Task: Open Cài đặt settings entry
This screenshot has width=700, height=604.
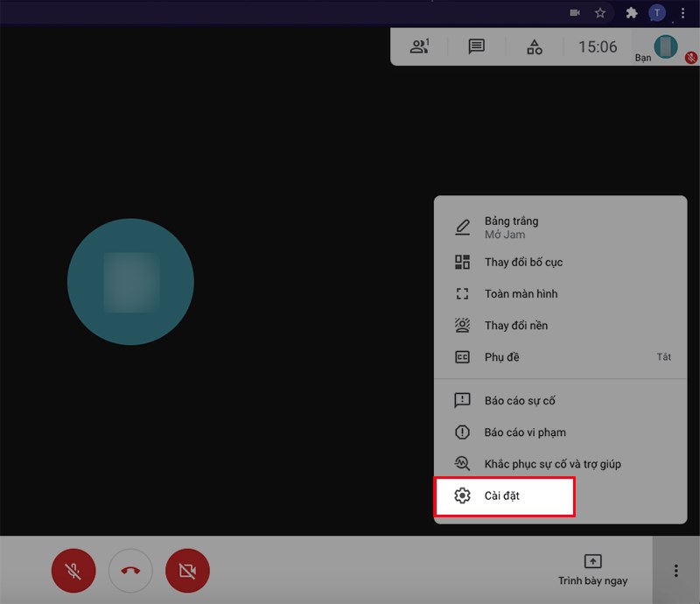Action: pos(504,496)
